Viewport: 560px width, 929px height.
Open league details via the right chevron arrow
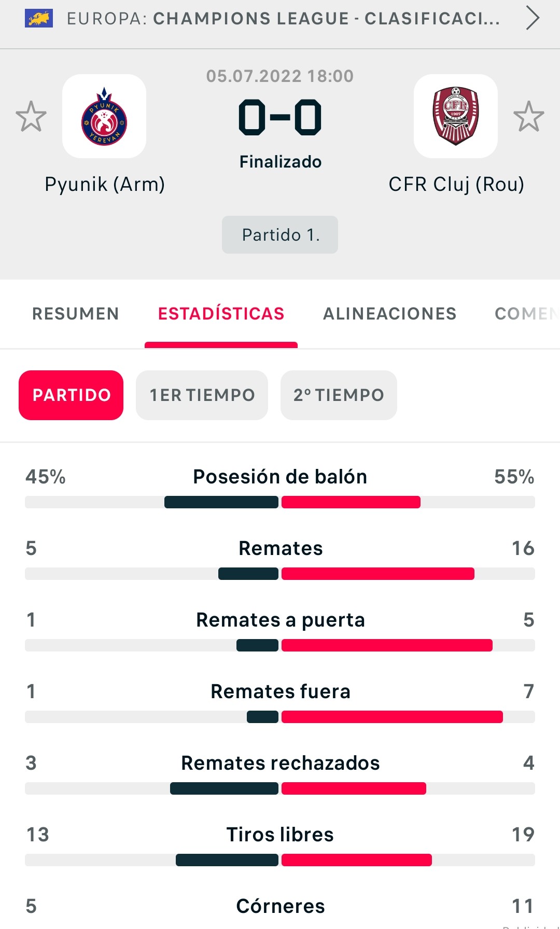click(x=533, y=18)
